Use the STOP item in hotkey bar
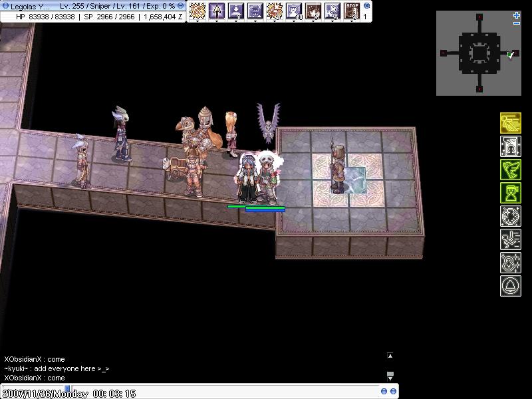Image resolution: width=532 pixels, height=399 pixels. point(352,11)
